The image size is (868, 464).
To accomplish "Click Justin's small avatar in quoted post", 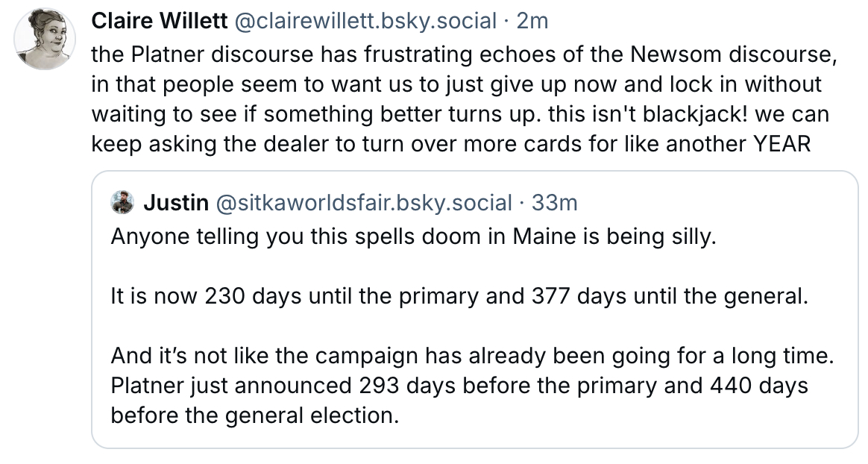I will [x=122, y=202].
